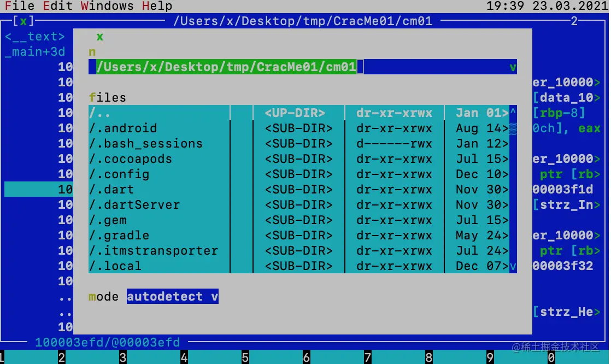Open the Help menu

tap(157, 6)
